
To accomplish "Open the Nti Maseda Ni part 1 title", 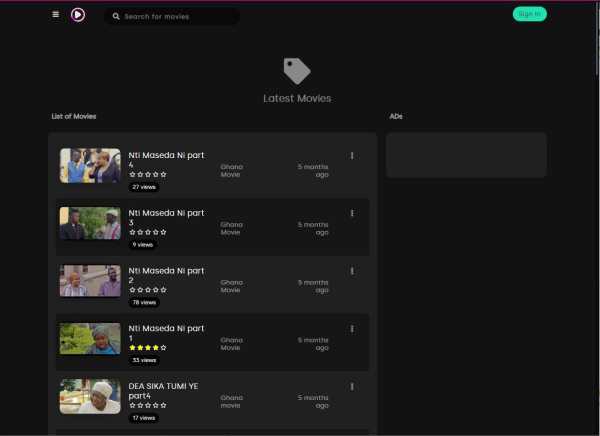I will (166, 333).
